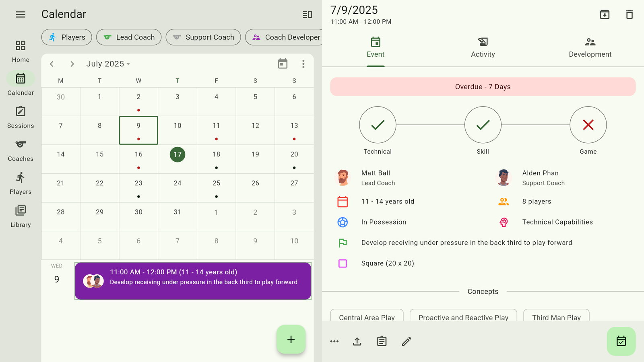Image resolution: width=644 pixels, height=362 pixels.
Task: Click the pencil edit icon
Action: point(407,341)
